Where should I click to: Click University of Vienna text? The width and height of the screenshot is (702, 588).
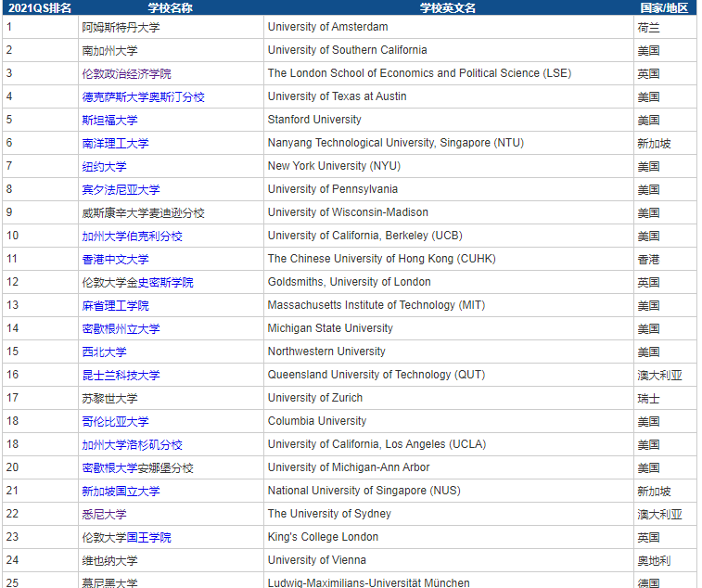tap(316, 560)
